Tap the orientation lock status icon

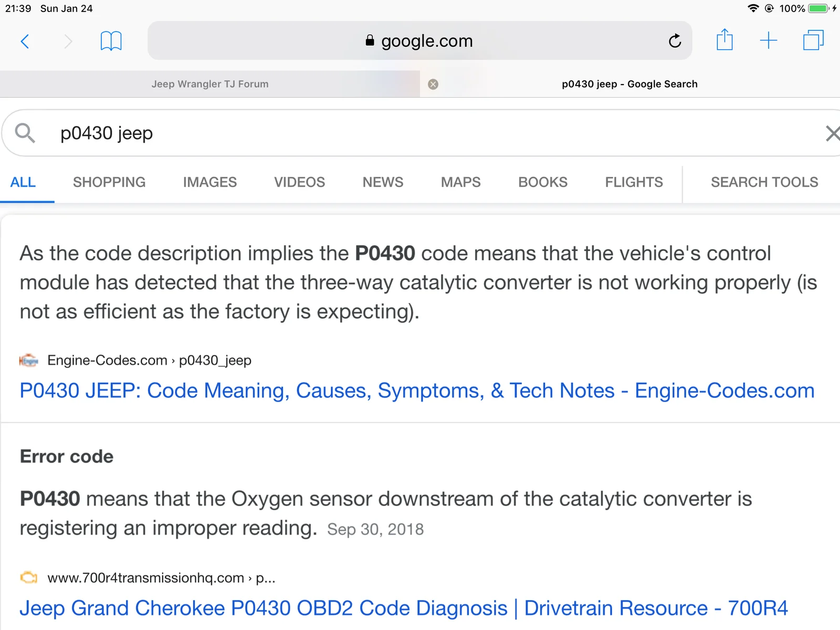point(769,8)
